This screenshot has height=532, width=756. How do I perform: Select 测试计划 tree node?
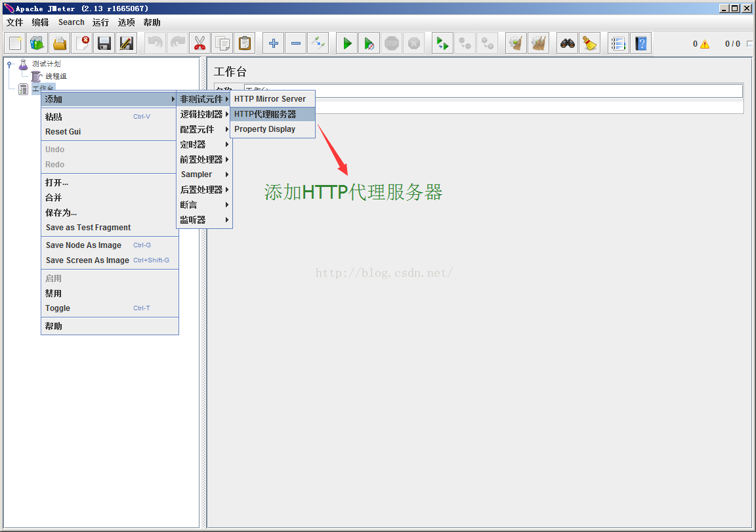pyautogui.click(x=47, y=64)
